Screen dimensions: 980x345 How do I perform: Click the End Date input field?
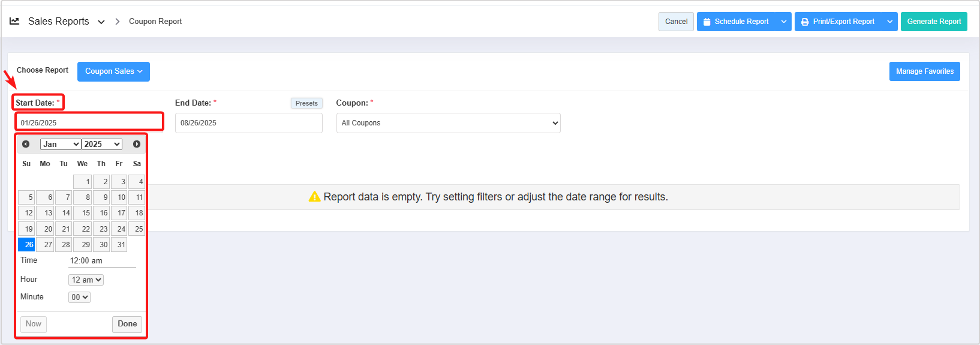(x=249, y=123)
